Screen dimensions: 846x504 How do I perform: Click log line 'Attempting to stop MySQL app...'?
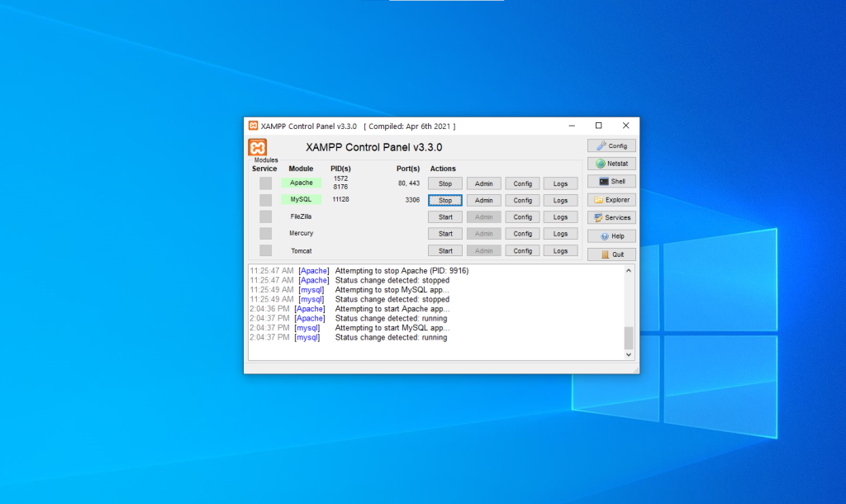pyautogui.click(x=392, y=290)
